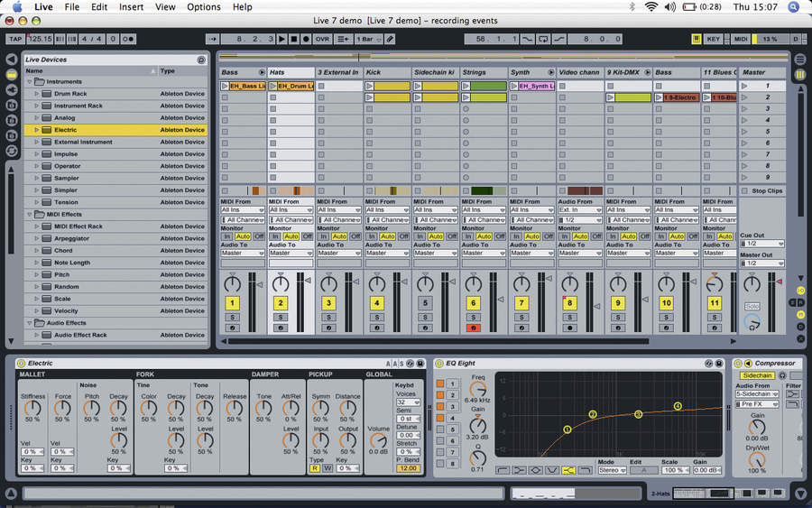Open the EQ Eight Mode Stereo dropdown
Screen dimensions: 812x508
[612, 470]
